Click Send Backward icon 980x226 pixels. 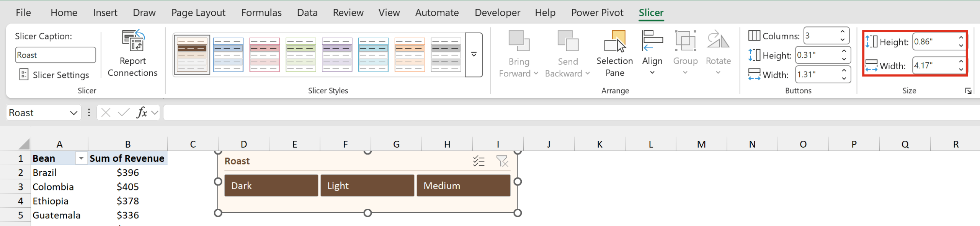tap(568, 41)
